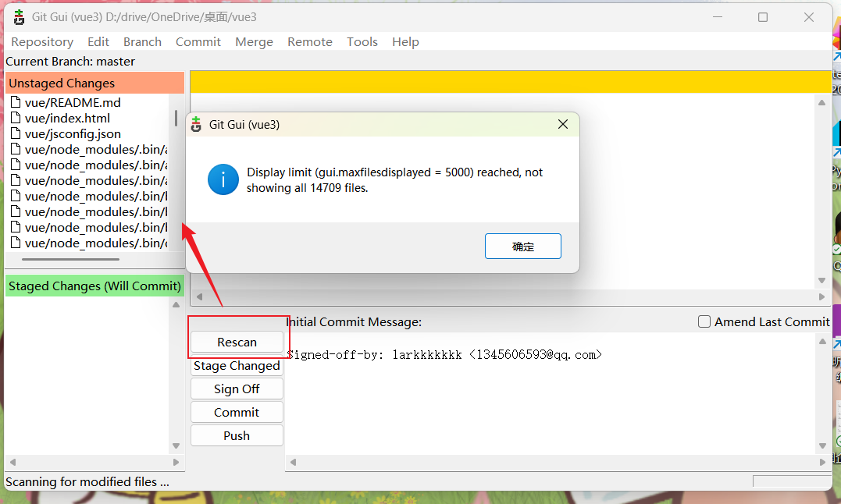Click commit message scroll down arrow
The image size is (841, 504).
[x=823, y=445]
